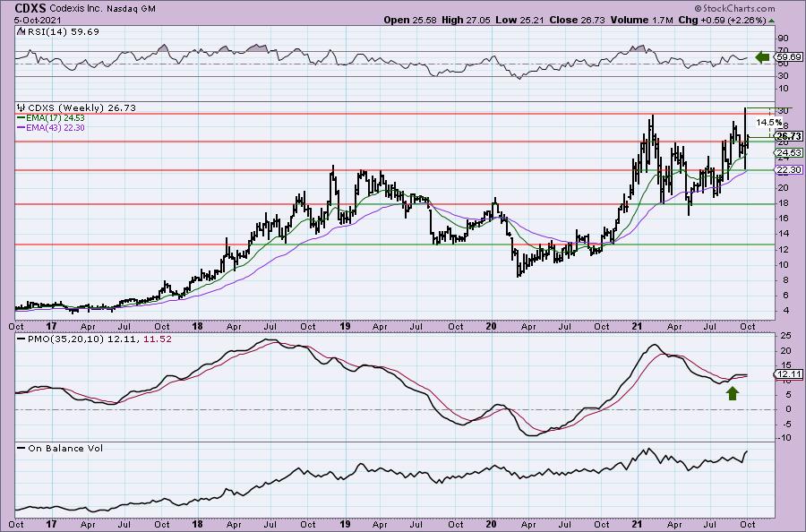Select the 5-Oct-2021 chart date
806x532 pixels.
pyautogui.click(x=38, y=20)
